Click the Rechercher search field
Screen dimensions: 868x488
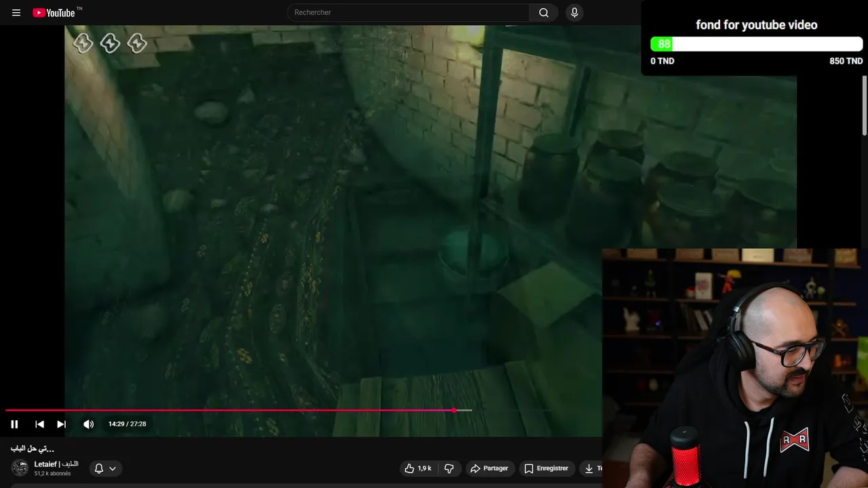[x=408, y=12]
